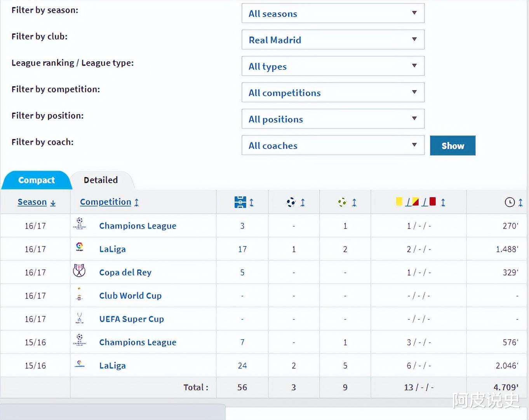Click appearances value 24 for LaLiga 15/16
This screenshot has width=529, height=420.
(242, 366)
